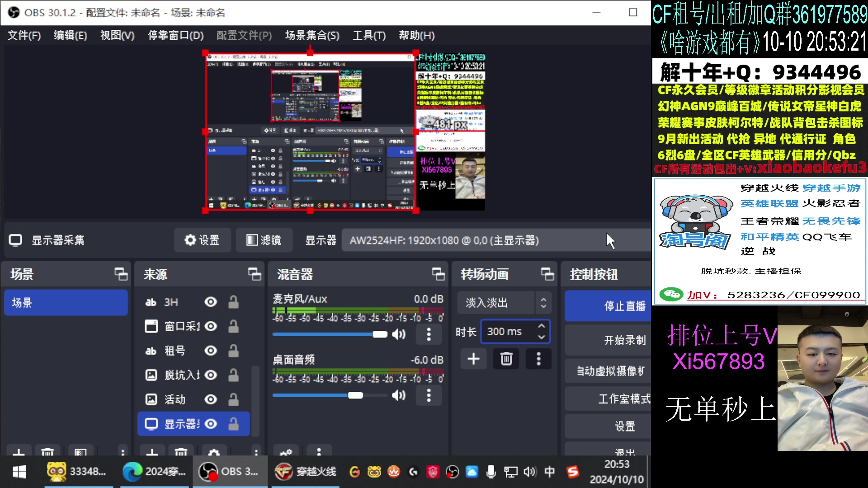Screen dimensions: 868x488
Task: Mute the 麦克风/Aux speaker icon
Action: point(399,334)
